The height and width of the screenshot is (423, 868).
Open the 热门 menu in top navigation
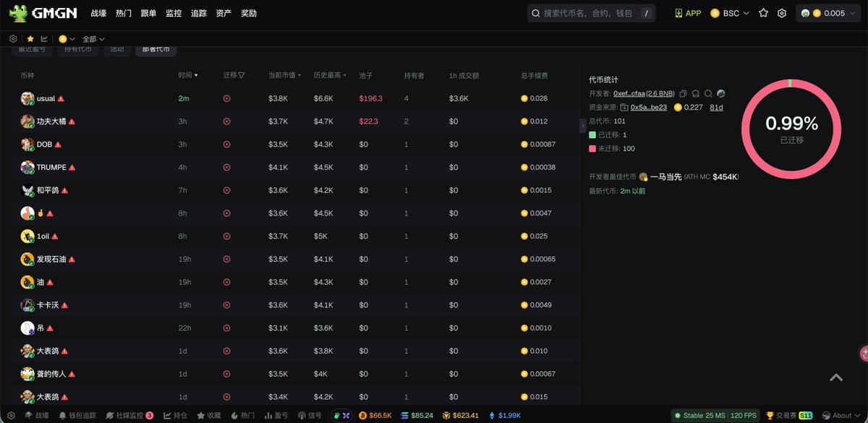(x=124, y=13)
